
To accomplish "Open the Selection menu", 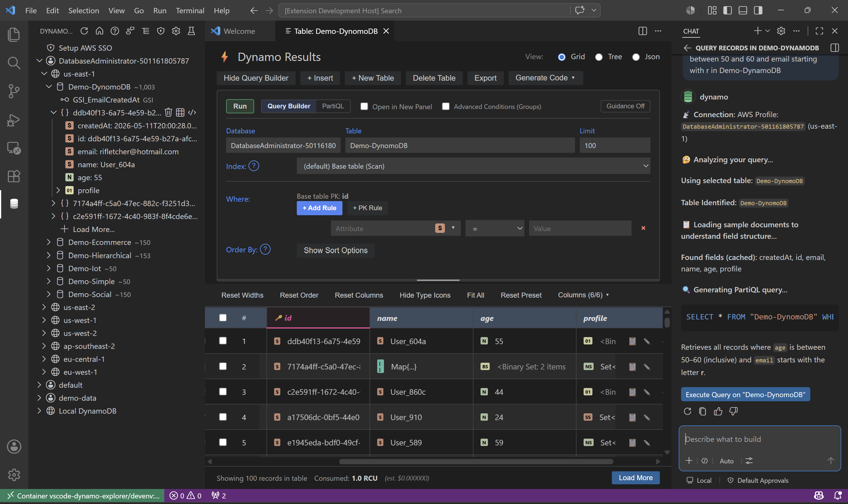I will (84, 11).
